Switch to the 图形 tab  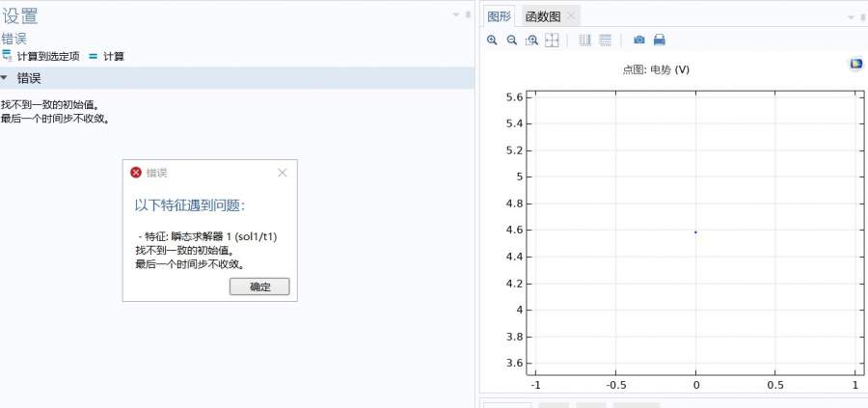coord(500,16)
